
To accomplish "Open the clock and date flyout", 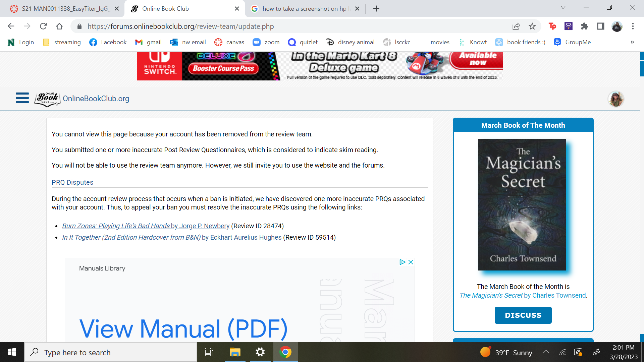I will pyautogui.click(x=624, y=352).
